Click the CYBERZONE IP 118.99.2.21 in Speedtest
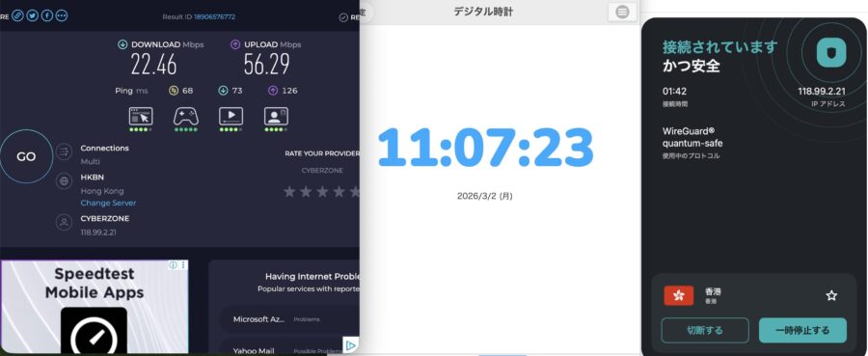Viewport: 868px width, 356px height. pyautogui.click(x=98, y=233)
